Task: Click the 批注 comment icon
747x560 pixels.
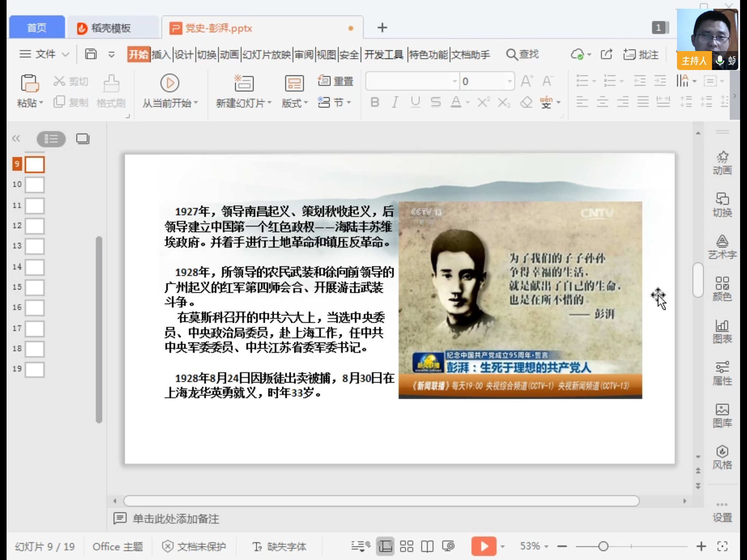Action: pos(629,55)
